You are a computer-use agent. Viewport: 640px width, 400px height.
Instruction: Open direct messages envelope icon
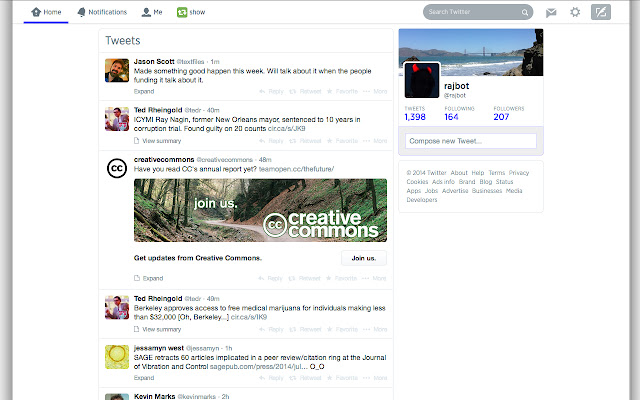point(551,12)
